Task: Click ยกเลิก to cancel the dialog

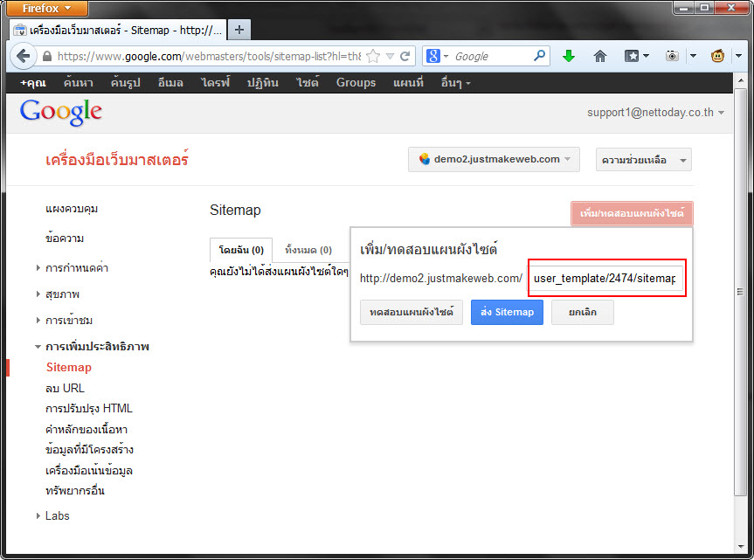Action: tap(583, 313)
